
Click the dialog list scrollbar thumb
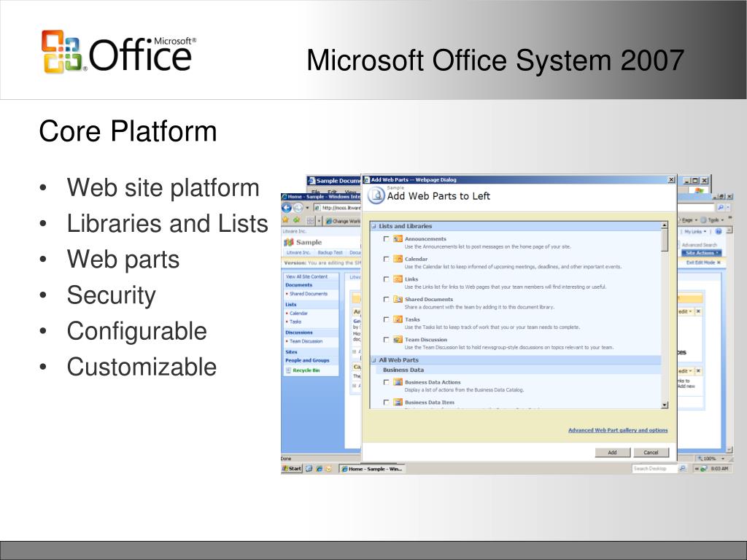665,240
